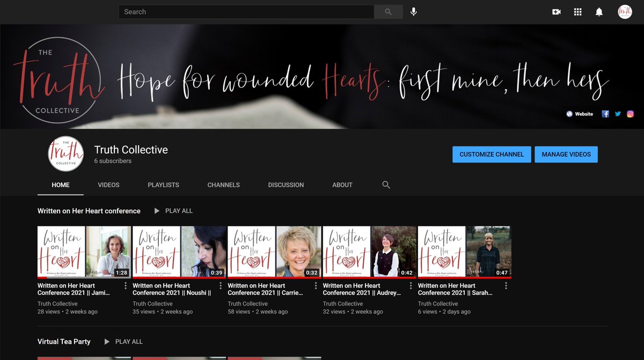The width and height of the screenshot is (644, 360).
Task: Click Truth Collective under the 6 views video
Action: 438,304
